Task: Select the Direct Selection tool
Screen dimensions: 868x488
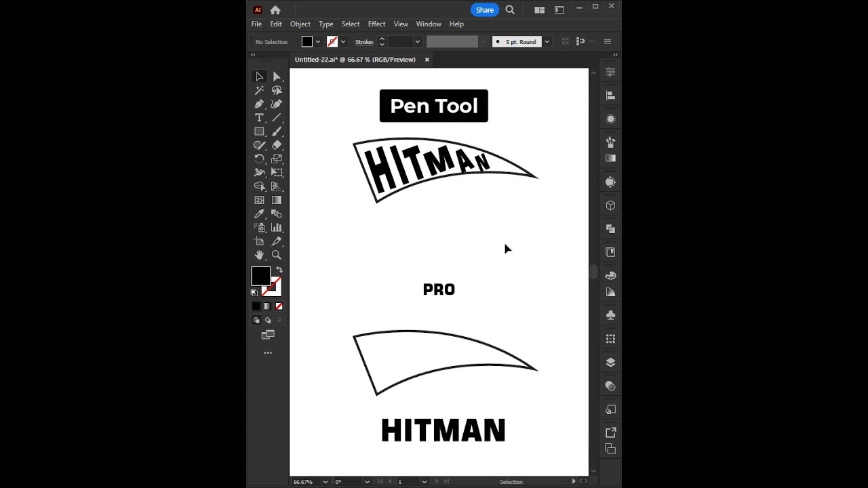Action: coord(277,77)
